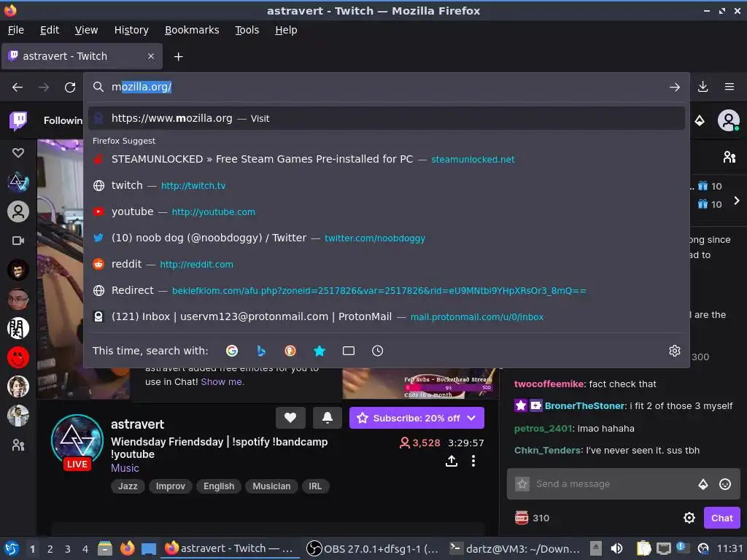Open the Tools menu
The width and height of the screenshot is (747, 560).
pyautogui.click(x=247, y=30)
